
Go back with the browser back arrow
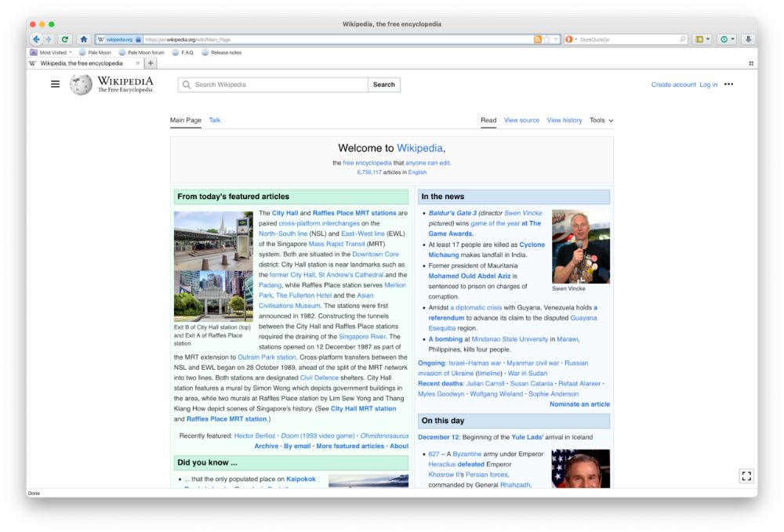[x=36, y=39]
